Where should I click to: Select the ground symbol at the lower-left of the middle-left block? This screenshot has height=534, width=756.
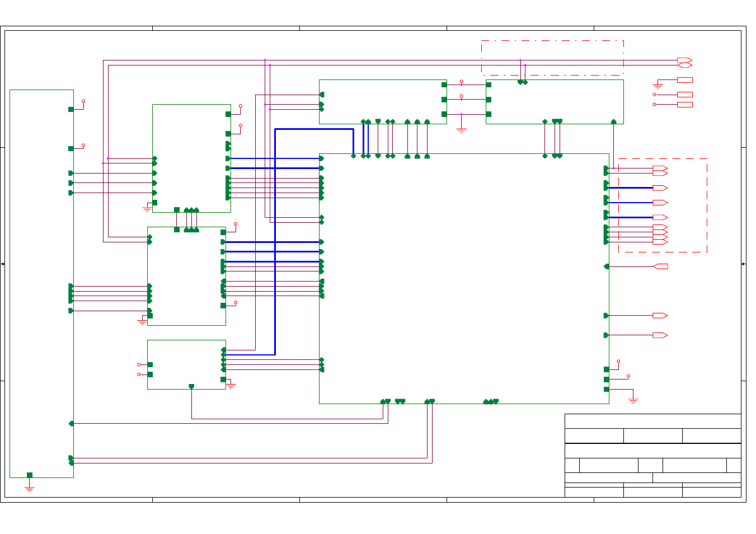(142, 322)
